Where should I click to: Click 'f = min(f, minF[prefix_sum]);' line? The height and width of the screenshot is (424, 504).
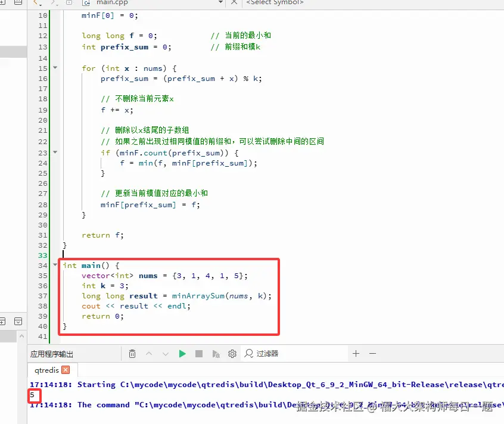point(188,163)
